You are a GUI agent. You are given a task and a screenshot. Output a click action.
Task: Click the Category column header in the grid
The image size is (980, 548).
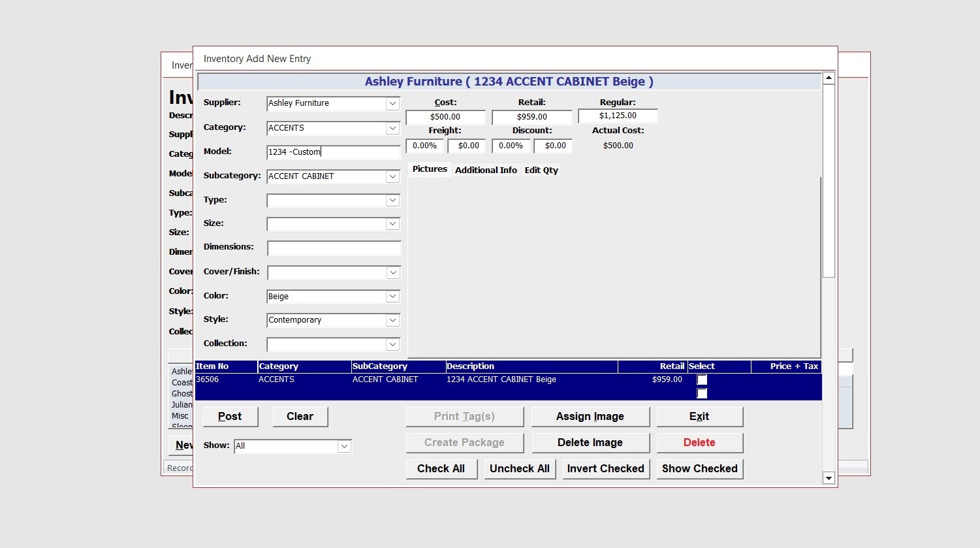304,366
